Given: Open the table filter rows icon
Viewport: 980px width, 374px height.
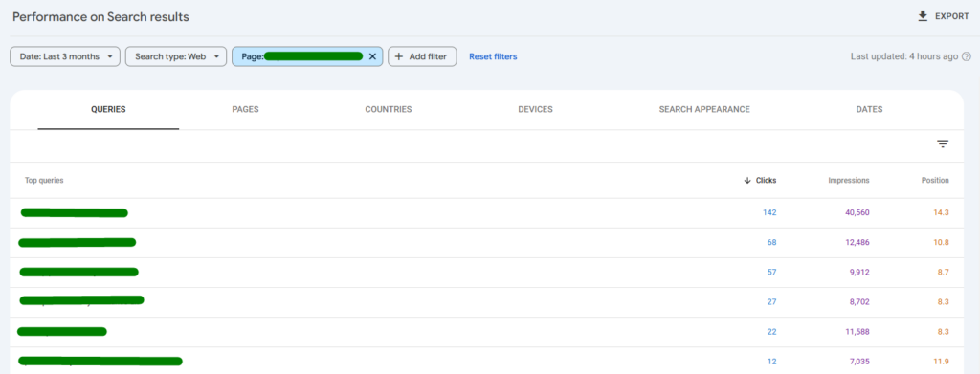Looking at the screenshot, I should coord(943,144).
